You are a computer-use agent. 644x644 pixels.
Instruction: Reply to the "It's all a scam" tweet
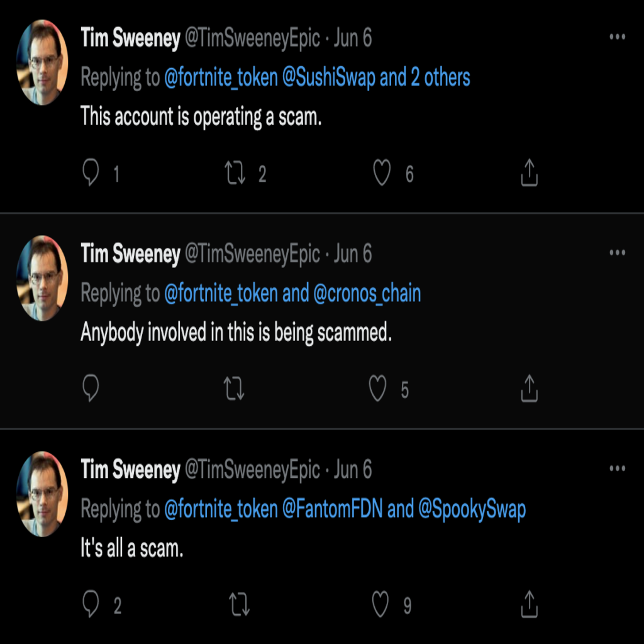[91, 605]
